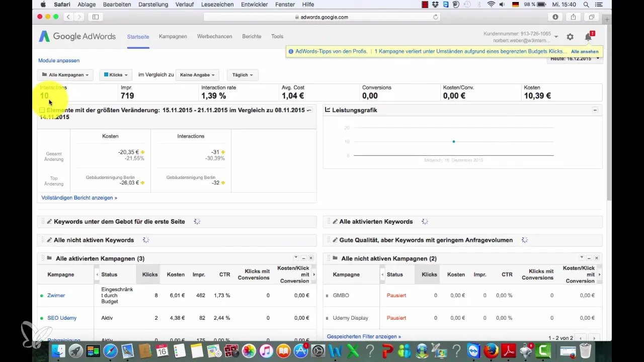Open the App Store dock icon

click(300, 350)
